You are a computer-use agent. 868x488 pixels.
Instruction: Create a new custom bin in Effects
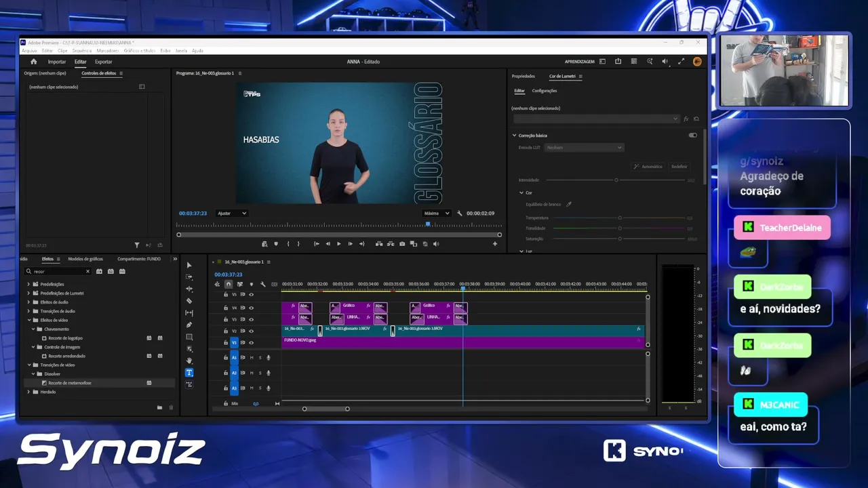click(160, 407)
